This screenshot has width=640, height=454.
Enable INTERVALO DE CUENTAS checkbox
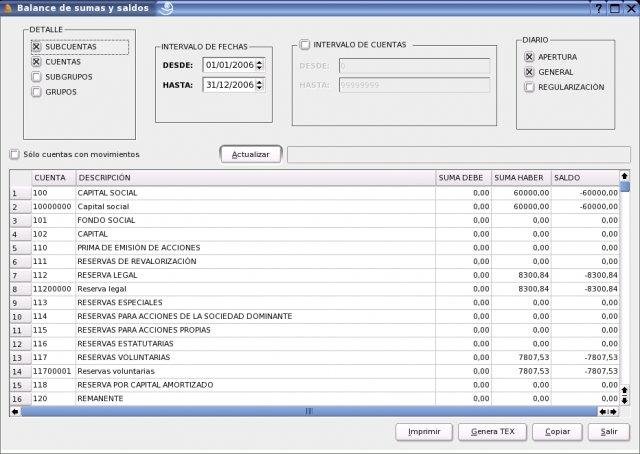(304, 45)
